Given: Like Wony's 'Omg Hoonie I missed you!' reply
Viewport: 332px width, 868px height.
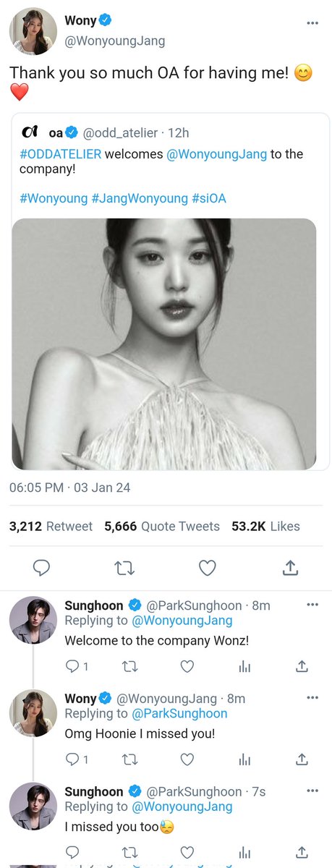Looking at the screenshot, I should [x=187, y=759].
